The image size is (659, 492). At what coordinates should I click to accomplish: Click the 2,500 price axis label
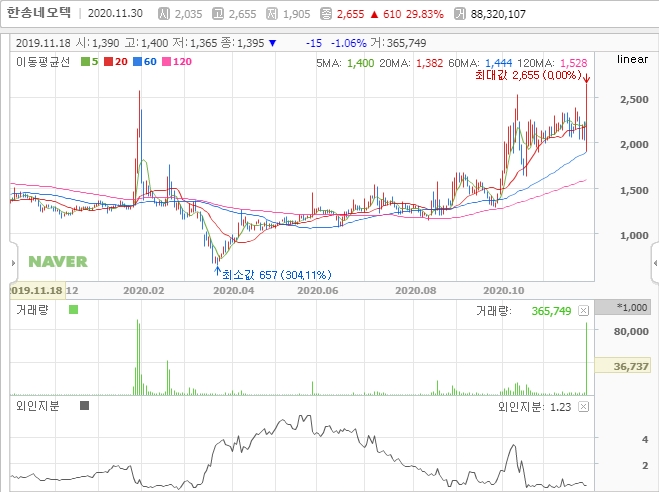tap(634, 100)
